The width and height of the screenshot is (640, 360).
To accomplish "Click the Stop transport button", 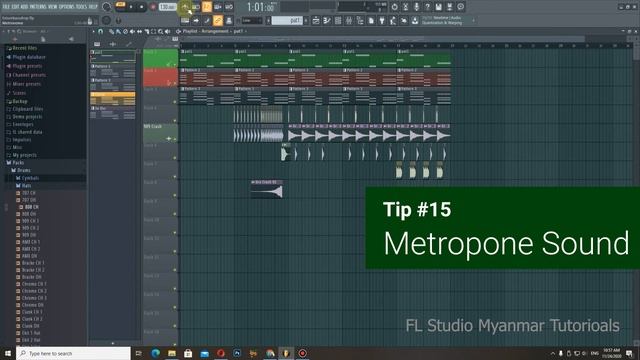I will point(142,7).
